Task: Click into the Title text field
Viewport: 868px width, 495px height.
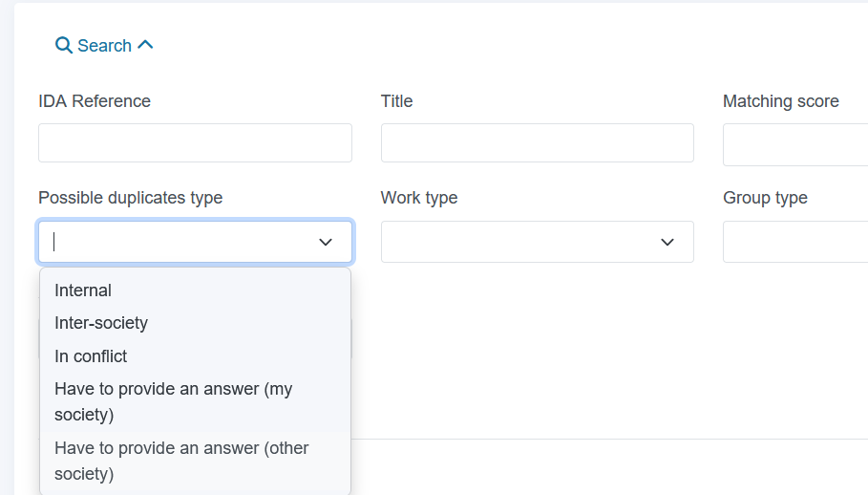Action: click(x=537, y=142)
